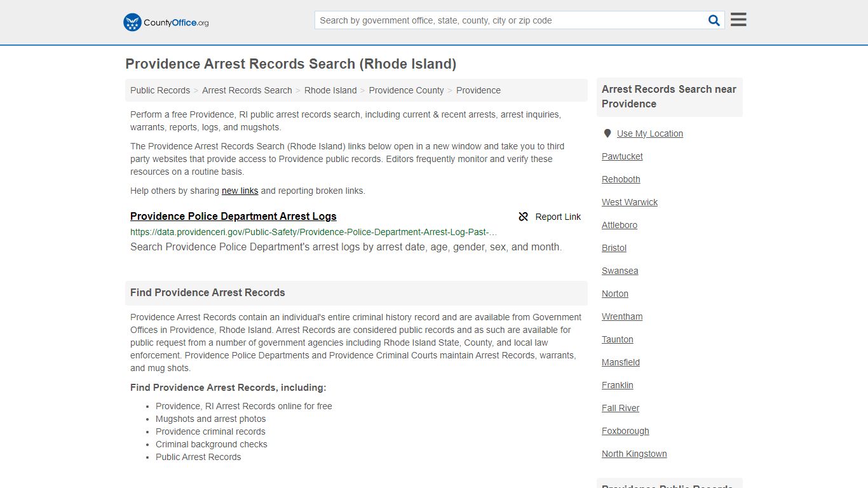Go to Providence County breadcrumb
Screen dimensions: 868x488
coord(407,90)
